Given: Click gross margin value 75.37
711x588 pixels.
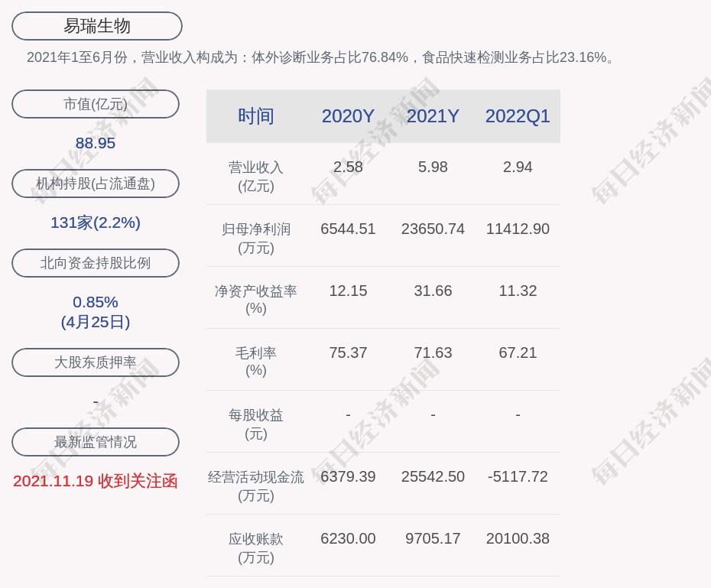Looking at the screenshot, I should tap(348, 352).
